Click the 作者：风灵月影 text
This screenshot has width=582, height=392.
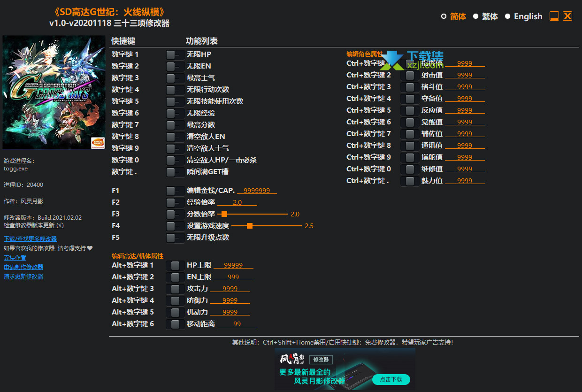pos(23,201)
